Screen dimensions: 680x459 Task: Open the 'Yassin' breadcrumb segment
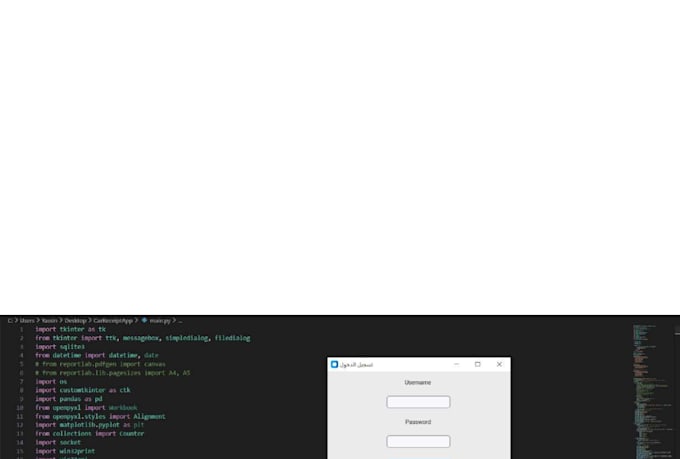tap(49, 321)
